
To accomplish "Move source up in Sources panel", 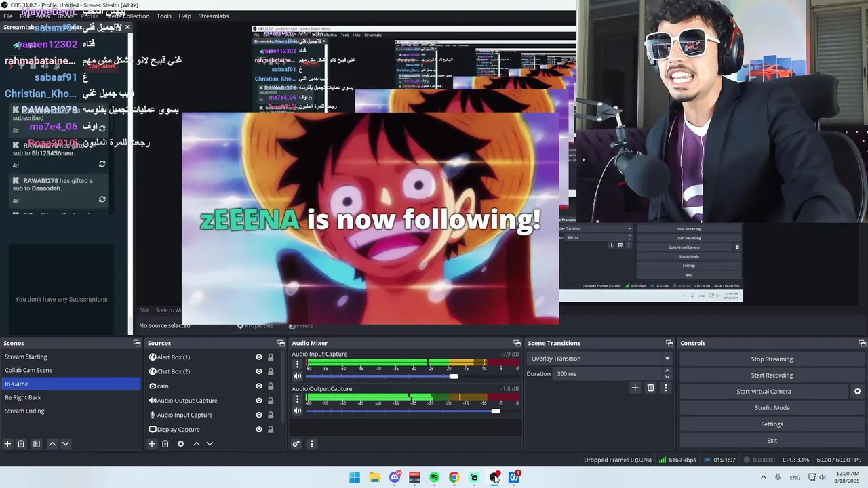I will tap(197, 444).
